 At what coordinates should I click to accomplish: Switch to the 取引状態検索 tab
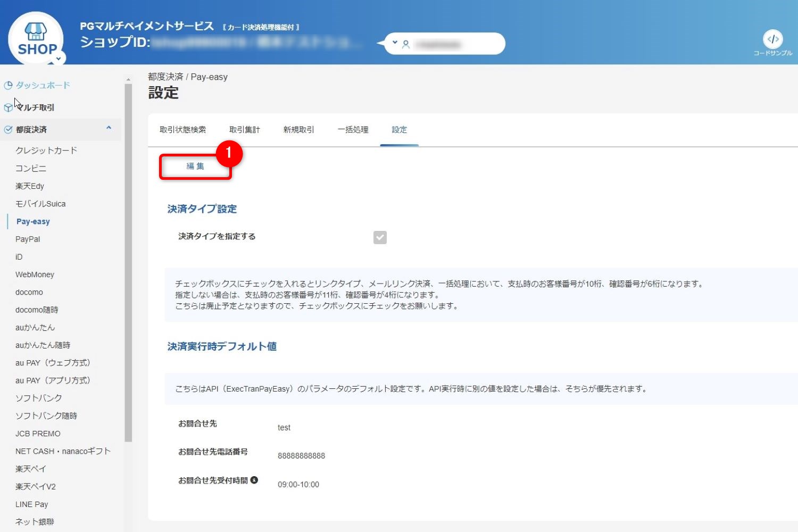[183, 129]
